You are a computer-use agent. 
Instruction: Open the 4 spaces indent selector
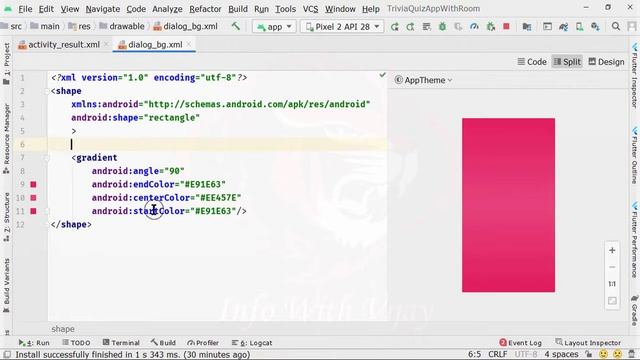[561, 354]
